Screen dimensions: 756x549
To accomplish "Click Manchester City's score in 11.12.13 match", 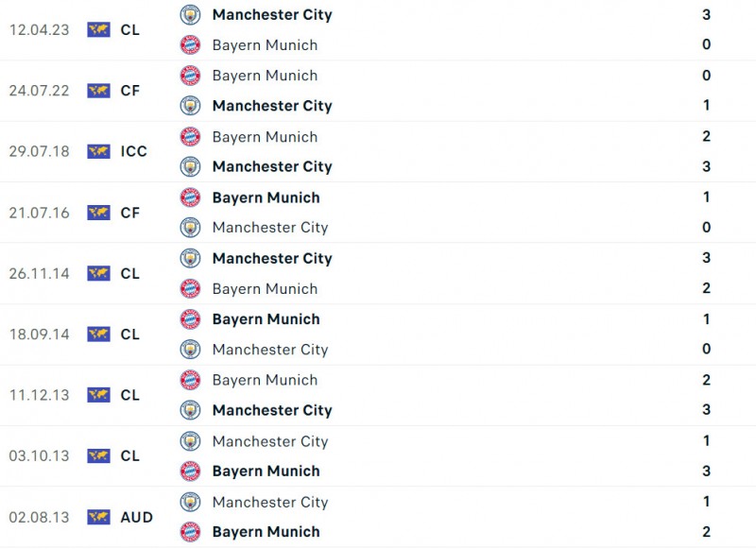I will click(706, 410).
